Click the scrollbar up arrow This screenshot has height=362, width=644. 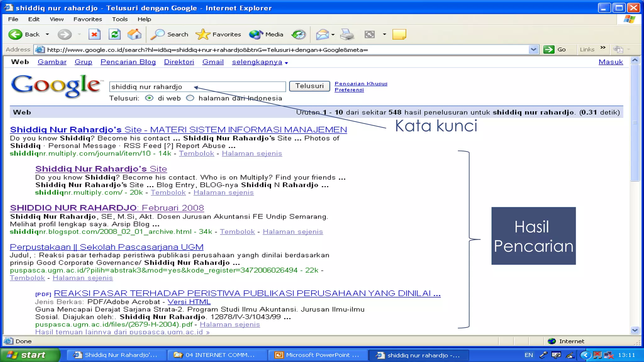[635, 60]
